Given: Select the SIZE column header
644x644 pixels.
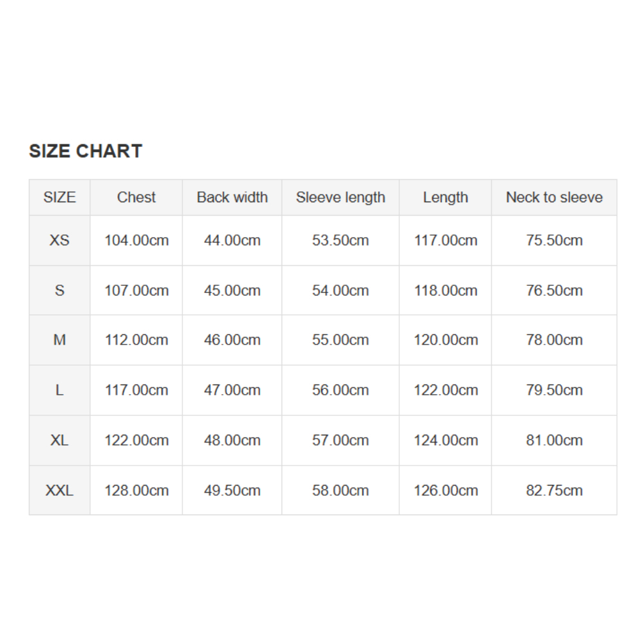Looking at the screenshot, I should click(59, 198).
